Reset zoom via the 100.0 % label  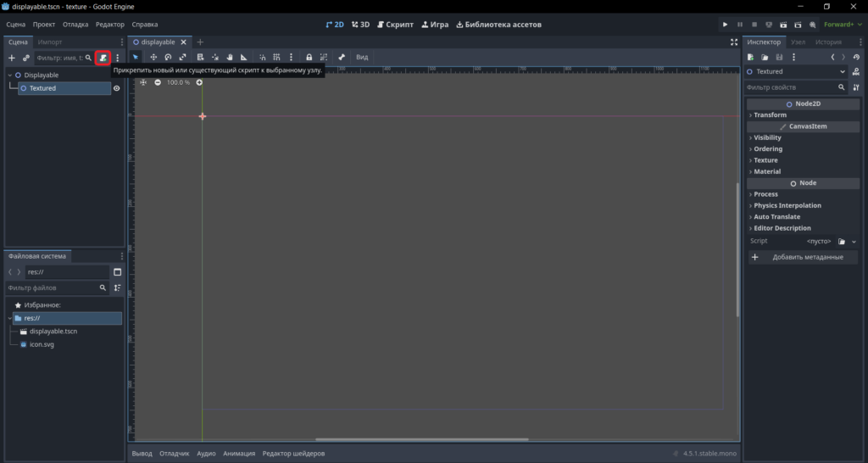click(x=178, y=82)
